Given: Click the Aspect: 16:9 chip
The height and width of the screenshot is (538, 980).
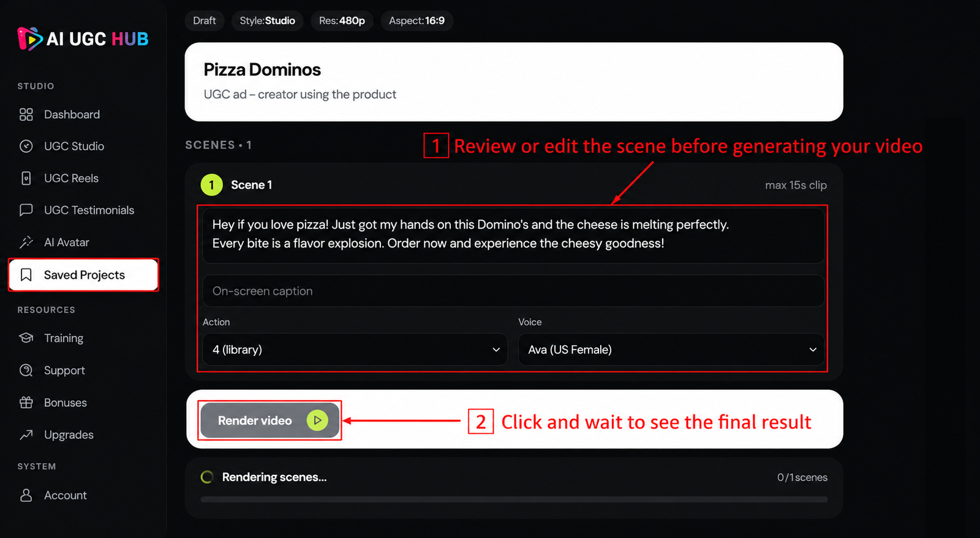Looking at the screenshot, I should point(417,21).
